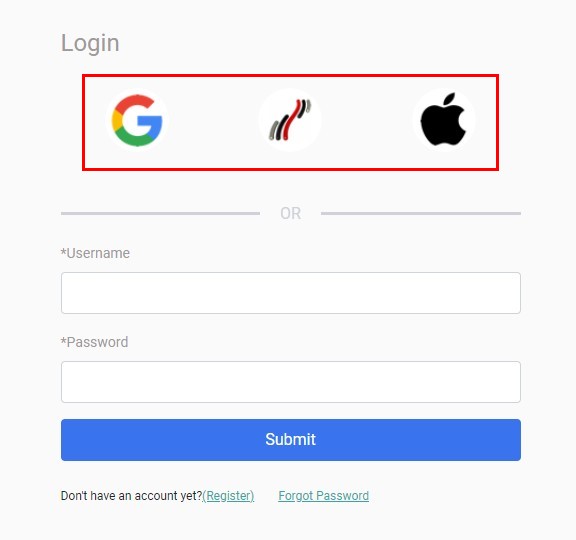Click the *Password field label
This screenshot has height=540, width=576.
(94, 342)
